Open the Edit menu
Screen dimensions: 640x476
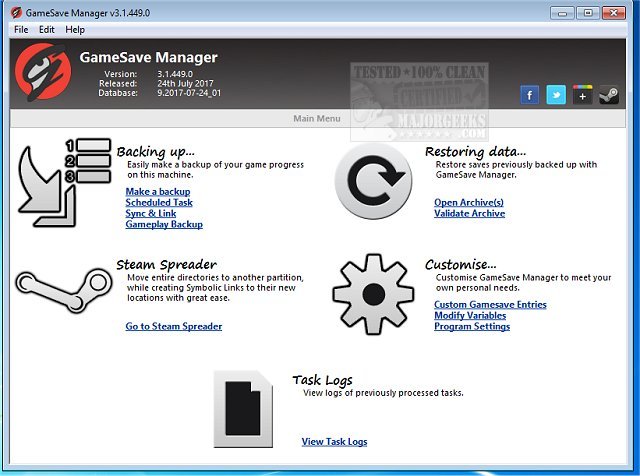point(47,30)
